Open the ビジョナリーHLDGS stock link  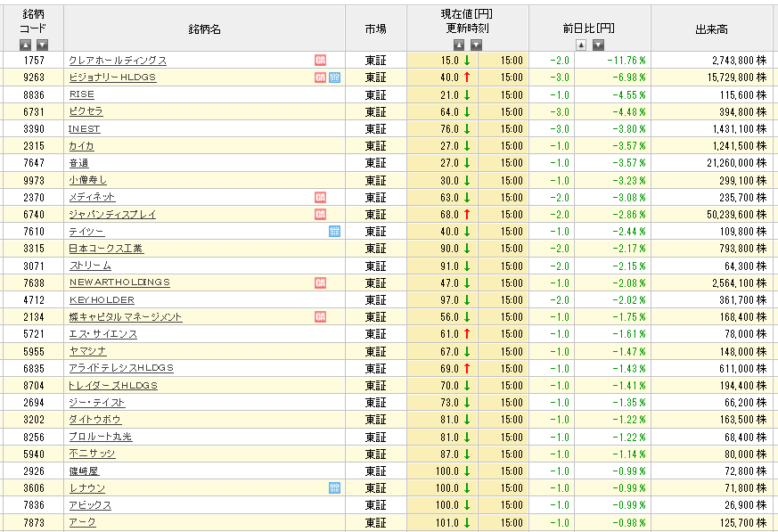click(x=112, y=78)
